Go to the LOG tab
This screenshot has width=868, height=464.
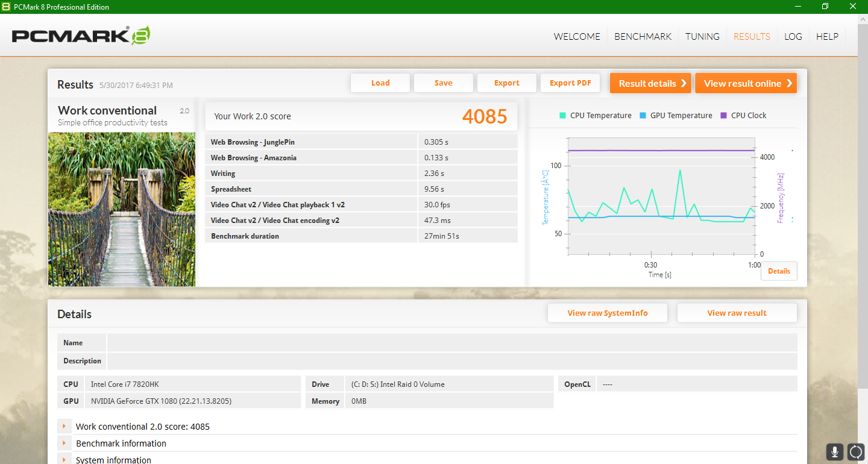click(793, 37)
